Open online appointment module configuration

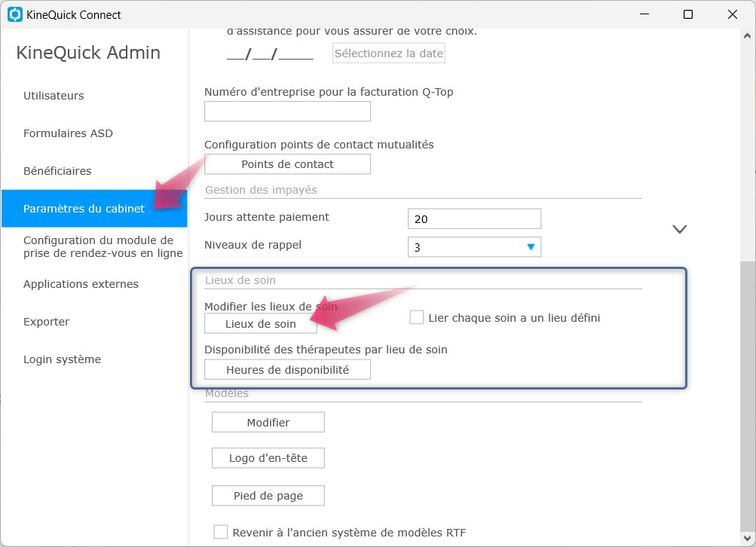(x=103, y=246)
